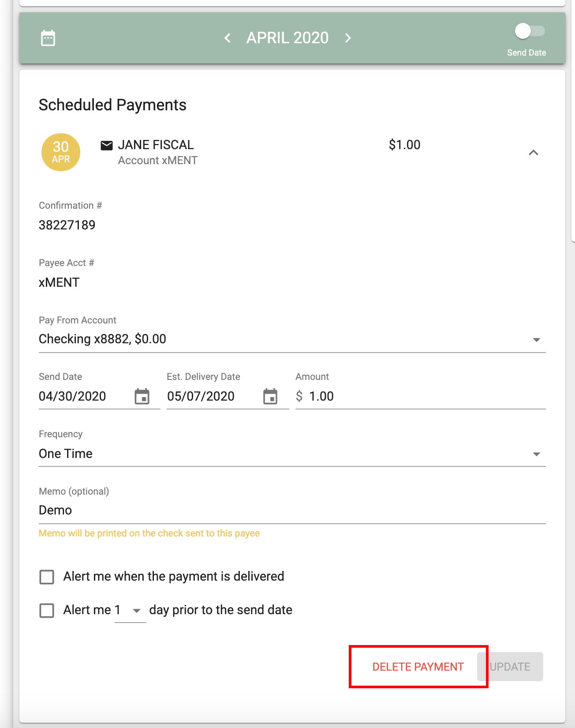The width and height of the screenshot is (575, 728).
Task: Check Alert me when payment is delivered
Action: pyautogui.click(x=47, y=577)
